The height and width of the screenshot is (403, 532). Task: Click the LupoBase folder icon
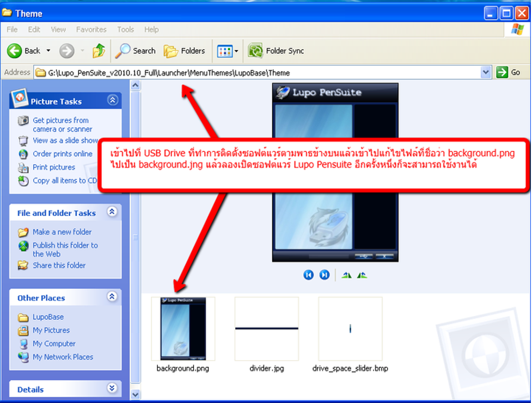23,317
